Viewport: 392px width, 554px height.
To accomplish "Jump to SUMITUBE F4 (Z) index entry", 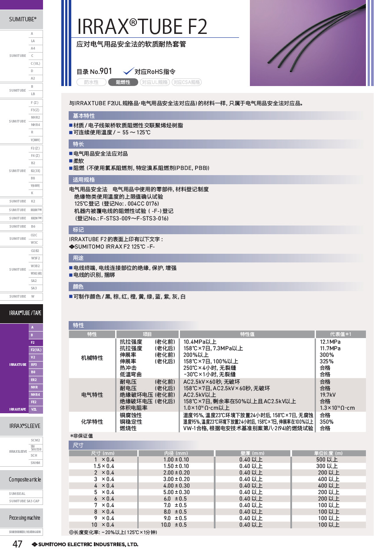I will (x=36, y=156).
